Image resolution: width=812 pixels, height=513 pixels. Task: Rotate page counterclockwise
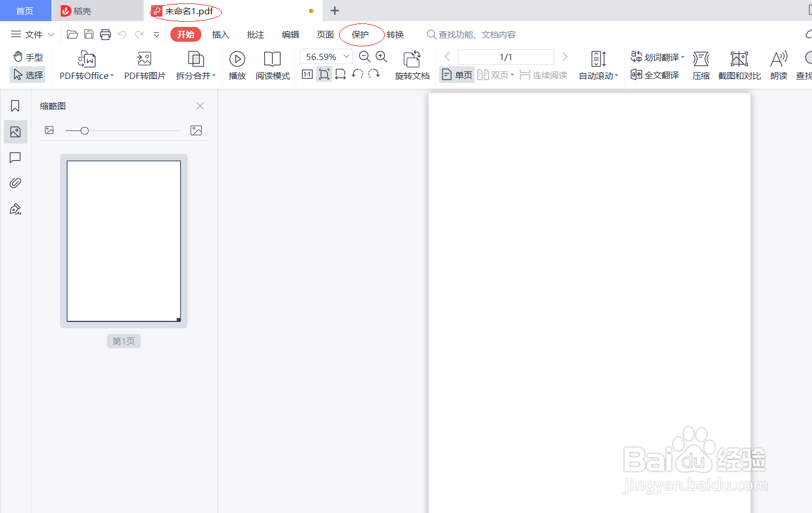(357, 73)
